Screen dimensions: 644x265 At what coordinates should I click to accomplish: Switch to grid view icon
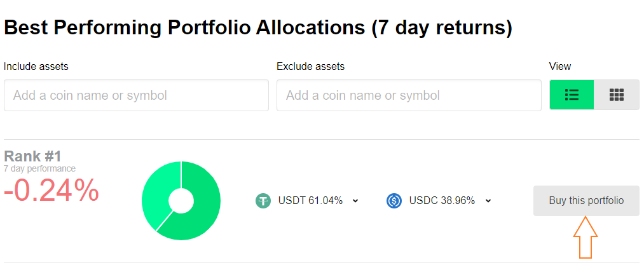tap(617, 95)
